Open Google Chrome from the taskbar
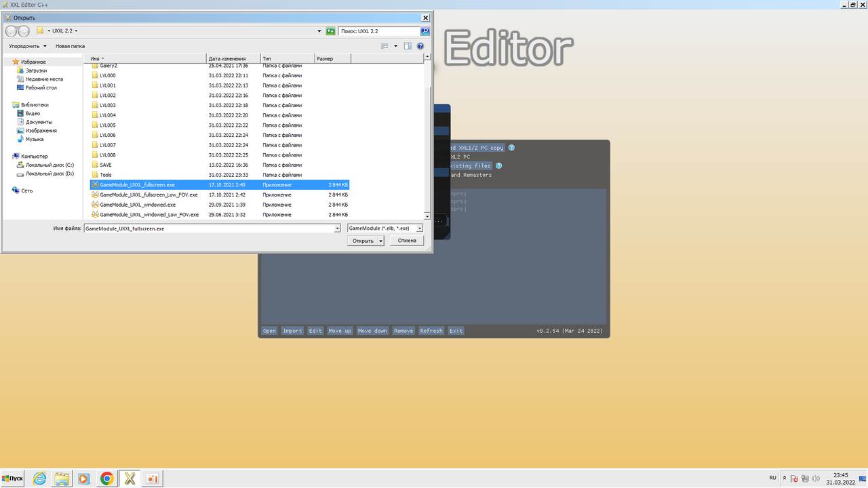 click(106, 479)
